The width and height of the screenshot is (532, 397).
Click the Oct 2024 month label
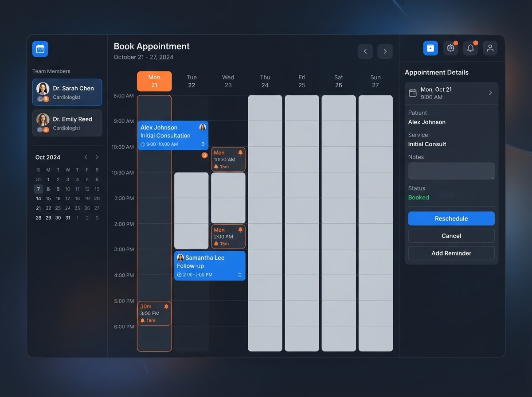coord(48,157)
